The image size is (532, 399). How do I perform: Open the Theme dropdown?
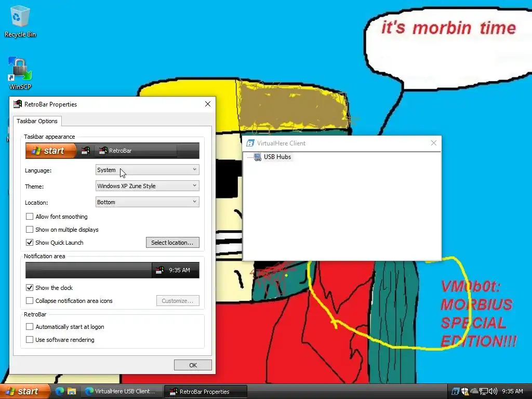(x=147, y=186)
